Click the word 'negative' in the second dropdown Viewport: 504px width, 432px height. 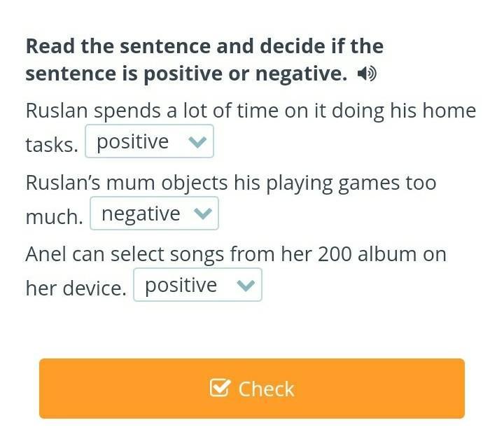tap(141, 214)
